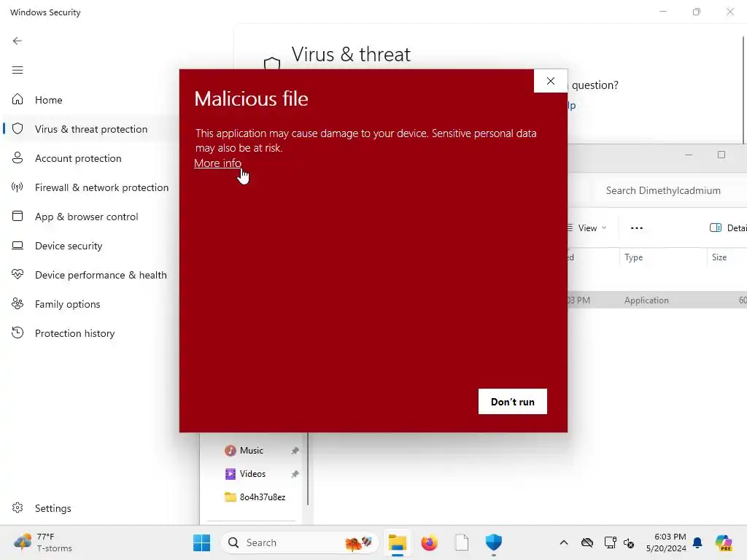Click the people icon beside Family options

[18, 303]
